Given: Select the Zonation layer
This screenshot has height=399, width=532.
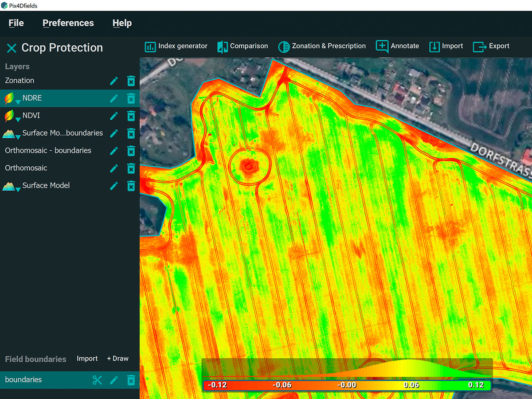Looking at the screenshot, I should (x=20, y=81).
